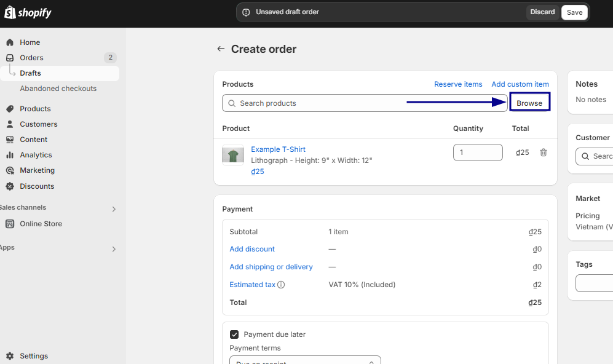Click the 'VAT 10% (Included)' text
Image resolution: width=613 pixels, height=364 pixels.
pyautogui.click(x=362, y=285)
